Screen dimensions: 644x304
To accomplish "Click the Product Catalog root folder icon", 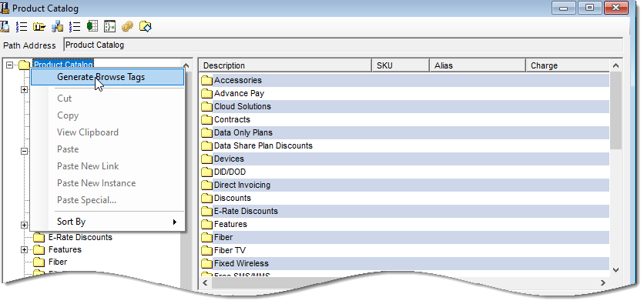I will click(24, 65).
